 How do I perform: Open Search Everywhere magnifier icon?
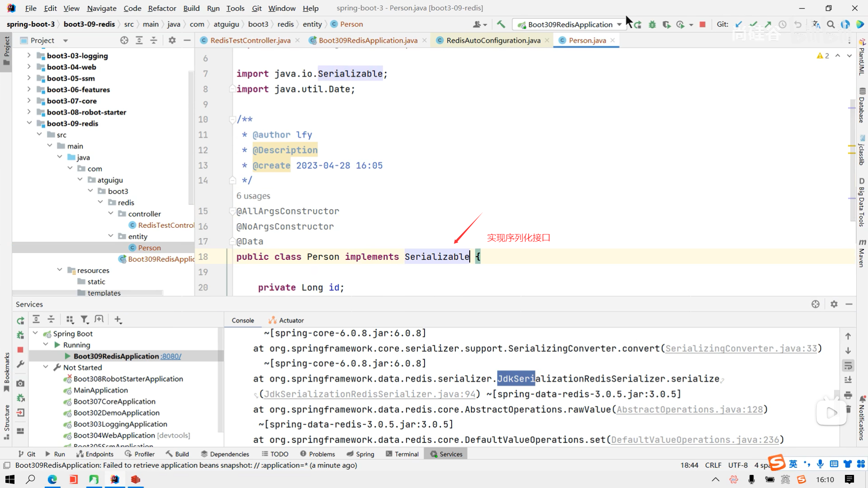point(830,24)
